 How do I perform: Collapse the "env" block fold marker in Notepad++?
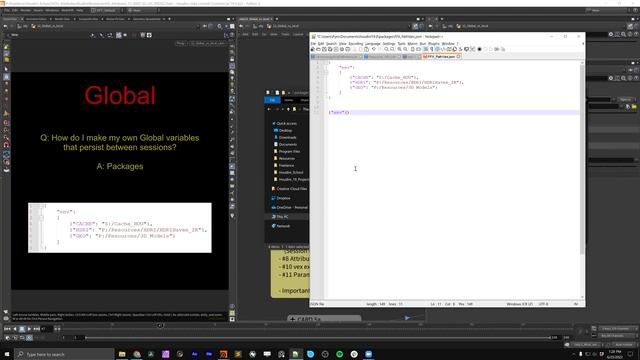326,72
